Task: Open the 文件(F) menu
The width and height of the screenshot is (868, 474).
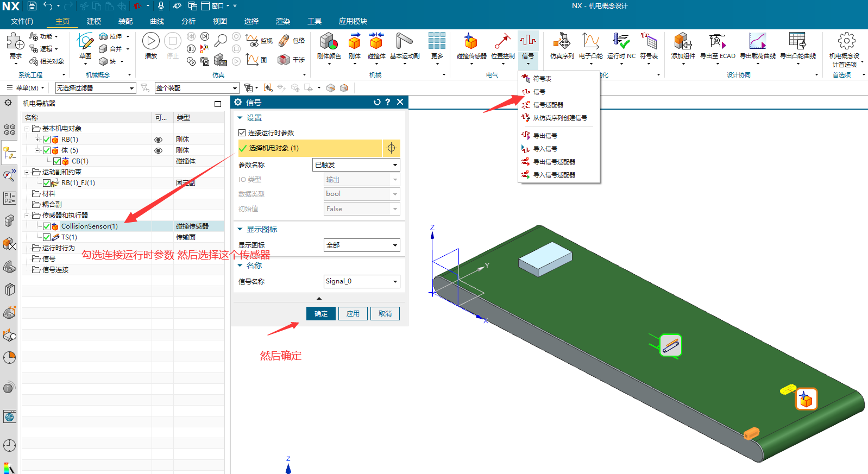Action: [22, 21]
